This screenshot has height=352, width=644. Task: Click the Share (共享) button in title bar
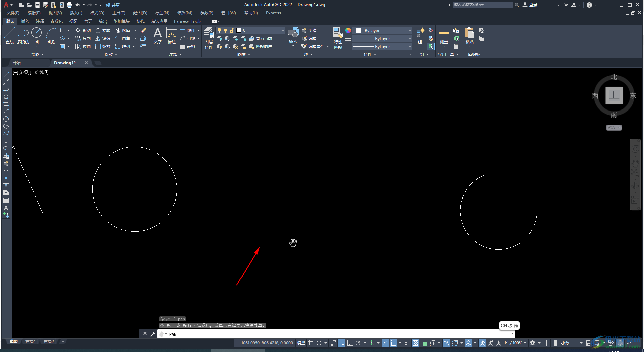click(x=112, y=5)
